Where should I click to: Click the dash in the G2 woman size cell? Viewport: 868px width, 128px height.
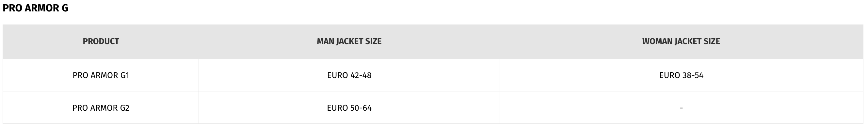(681, 108)
